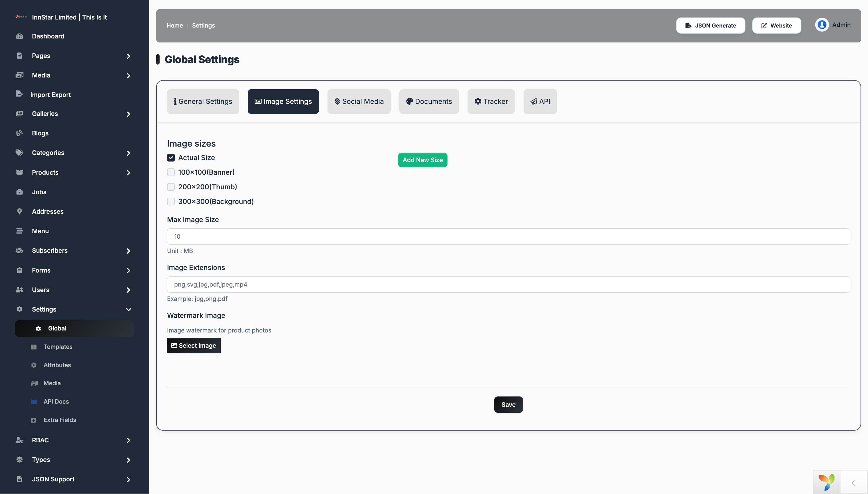Go to Home breadcrumb link

click(175, 26)
